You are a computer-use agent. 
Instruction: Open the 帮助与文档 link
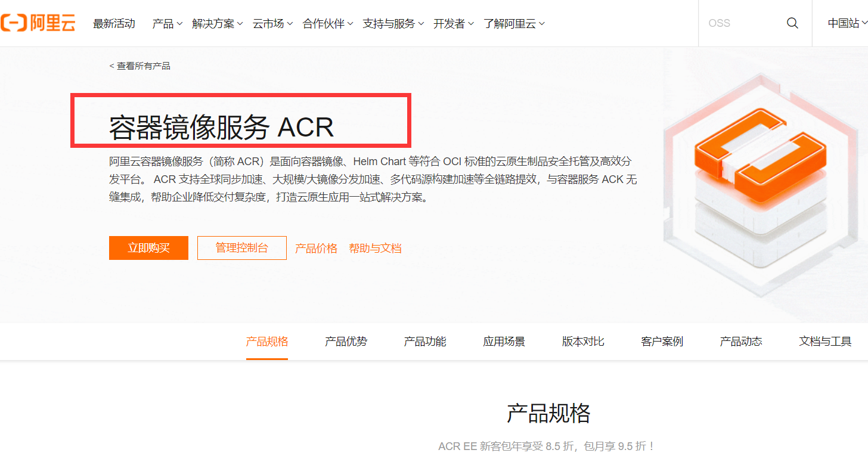376,249
